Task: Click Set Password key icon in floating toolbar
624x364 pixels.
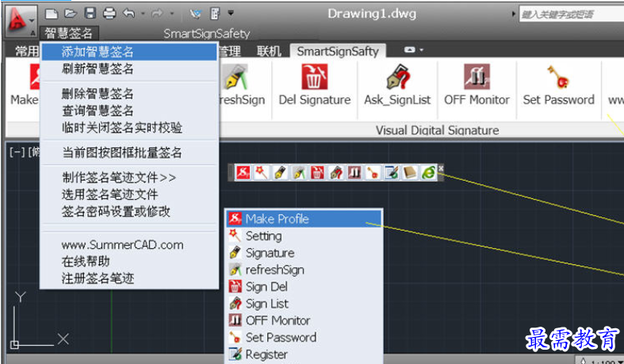Action: point(373,173)
